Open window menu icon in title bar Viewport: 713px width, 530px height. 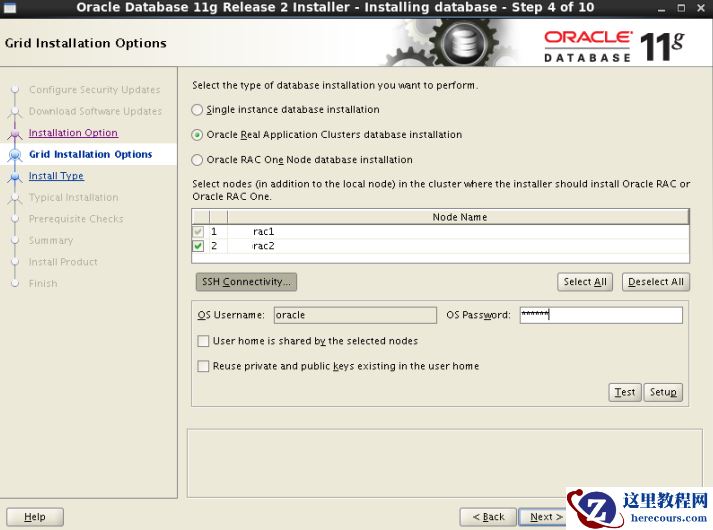pos(9,7)
